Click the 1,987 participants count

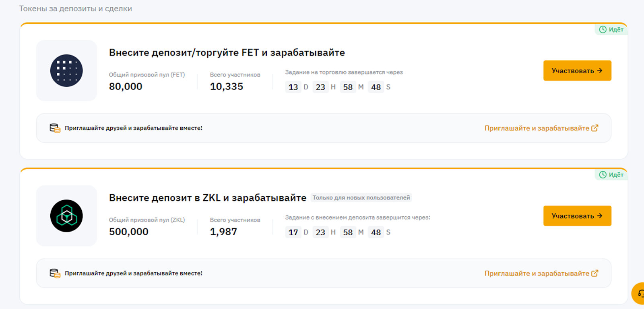pyautogui.click(x=223, y=232)
